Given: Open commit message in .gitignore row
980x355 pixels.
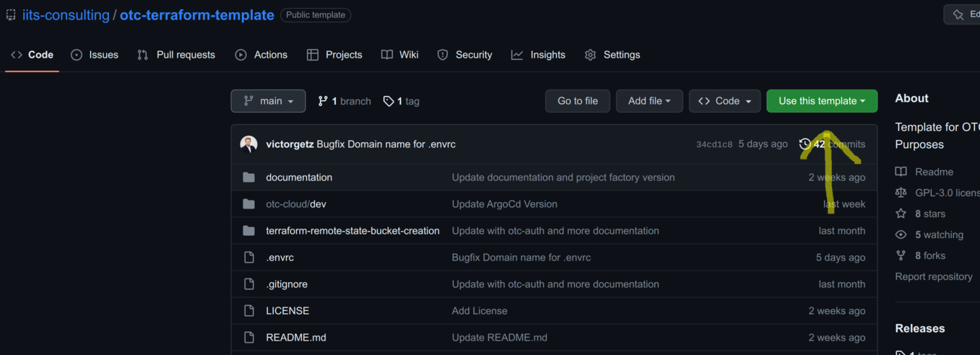Looking at the screenshot, I should click(x=555, y=284).
